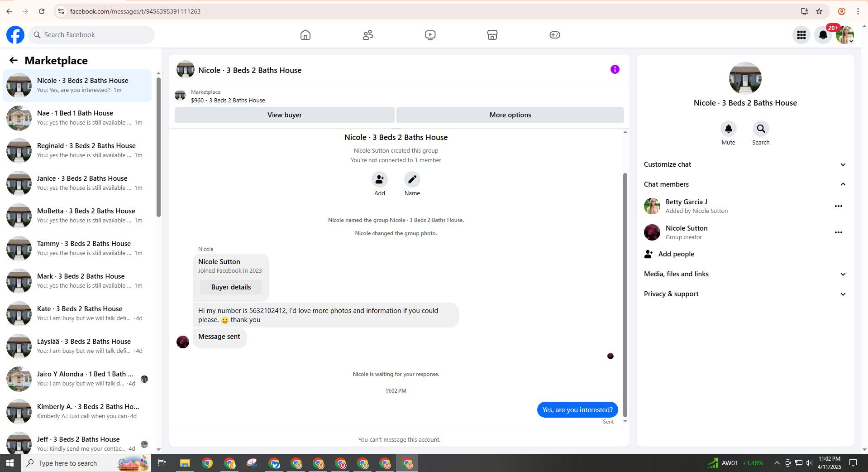868x472 pixels.
Task: Expand the Privacy & support section
Action: pyautogui.click(x=745, y=294)
